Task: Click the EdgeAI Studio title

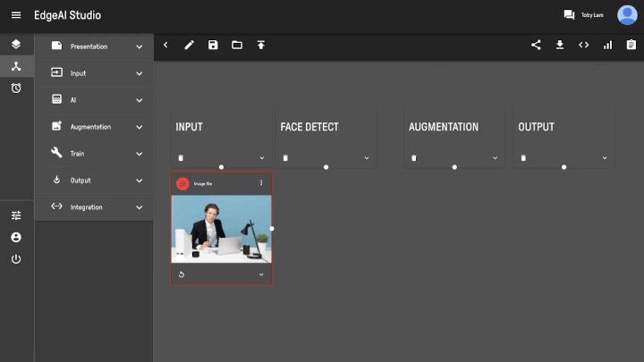Action: [67, 15]
